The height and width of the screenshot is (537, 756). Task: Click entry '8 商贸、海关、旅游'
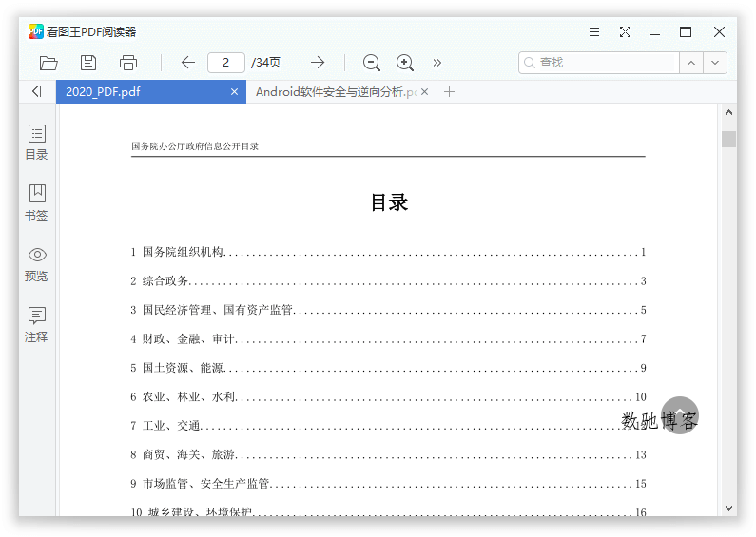pos(388,454)
